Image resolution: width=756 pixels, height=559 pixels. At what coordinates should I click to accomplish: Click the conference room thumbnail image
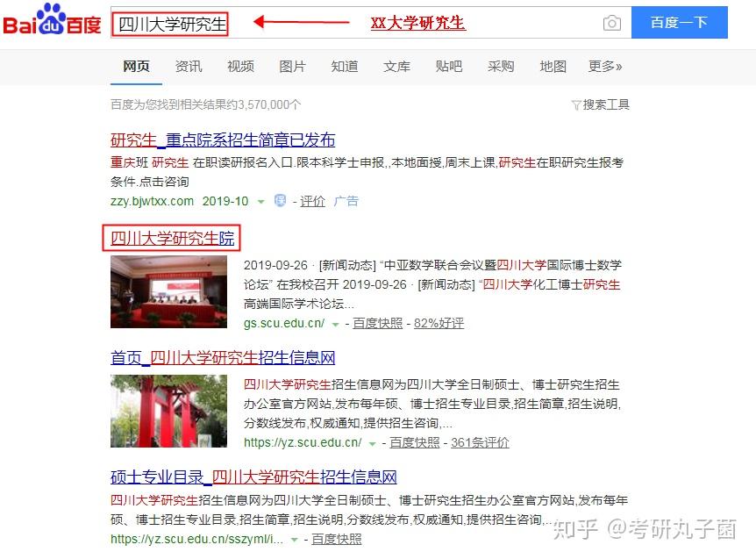tap(168, 292)
